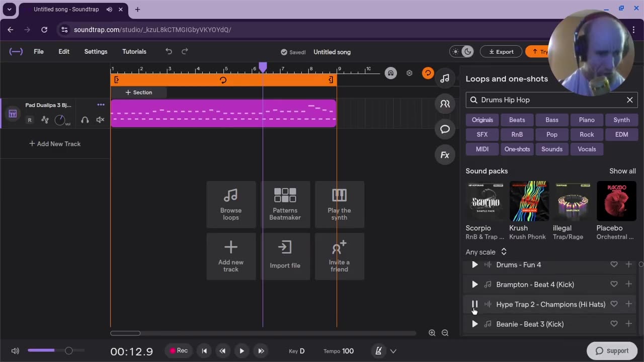This screenshot has width=644, height=362.
Task: Open the File menu
Action: pos(39,51)
